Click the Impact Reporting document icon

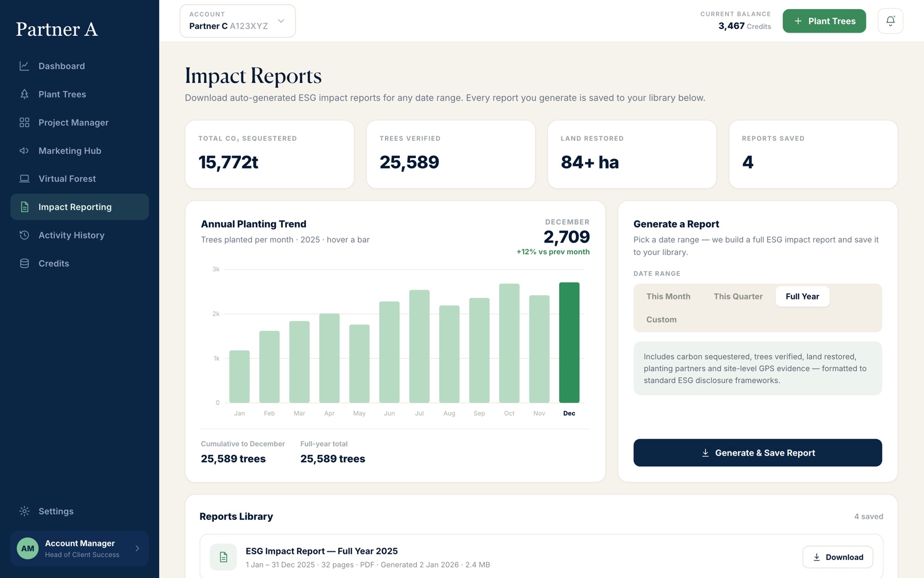click(x=24, y=207)
